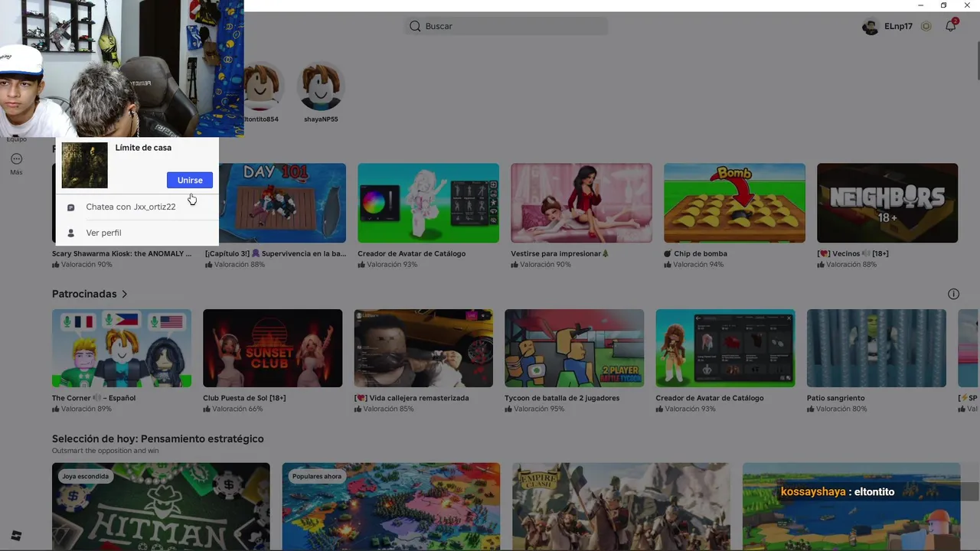
Task: Click the Patrocinadas heading link
Action: 84,294
